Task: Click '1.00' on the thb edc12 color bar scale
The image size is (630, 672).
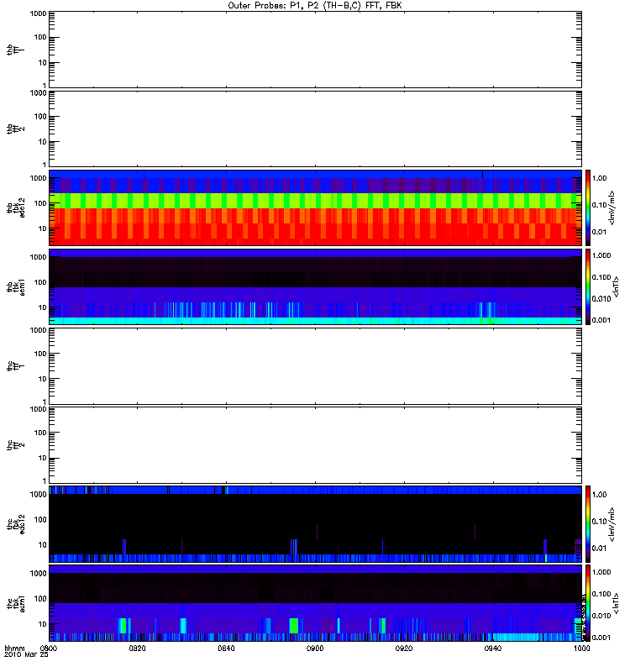Action: click(x=599, y=178)
